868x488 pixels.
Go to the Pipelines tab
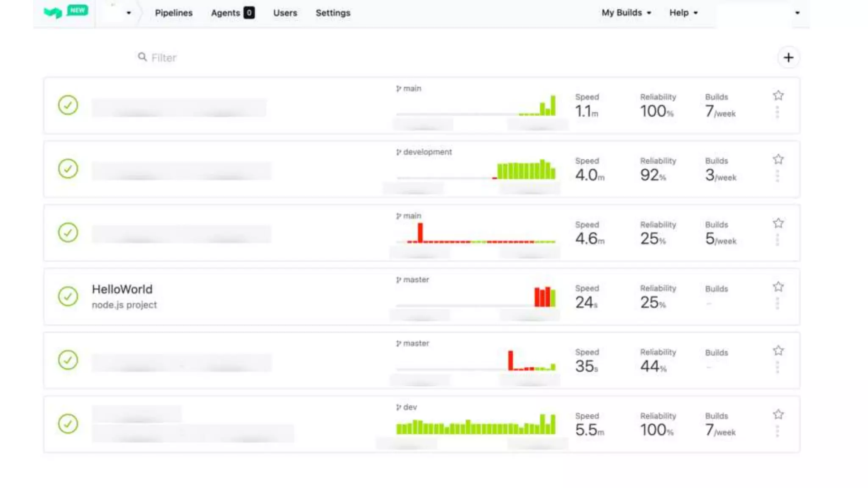174,13
